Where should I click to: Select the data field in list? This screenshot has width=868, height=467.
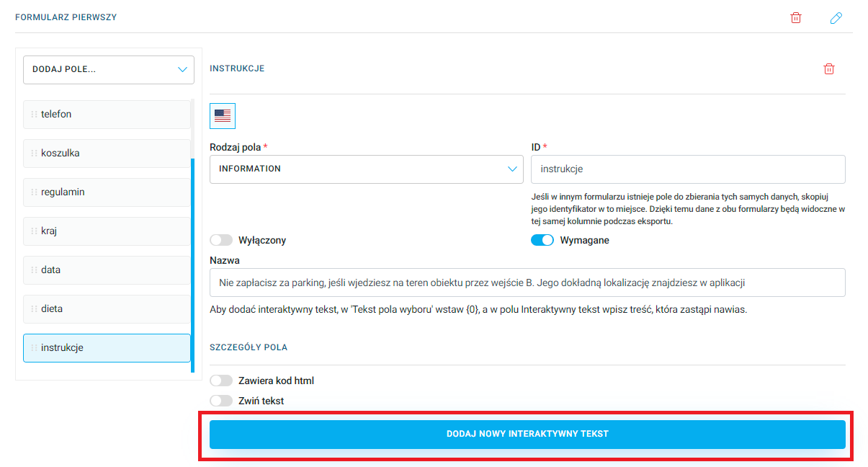pyautogui.click(x=107, y=270)
